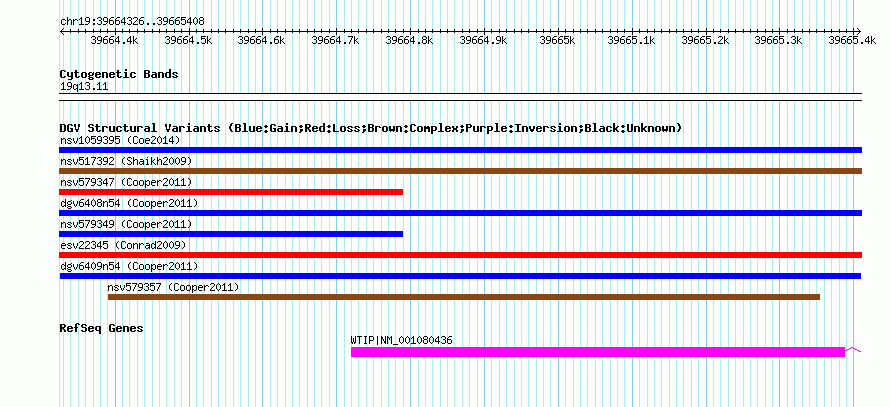
Task: Click the 39664.4k ruler tick label
Action: (114, 40)
